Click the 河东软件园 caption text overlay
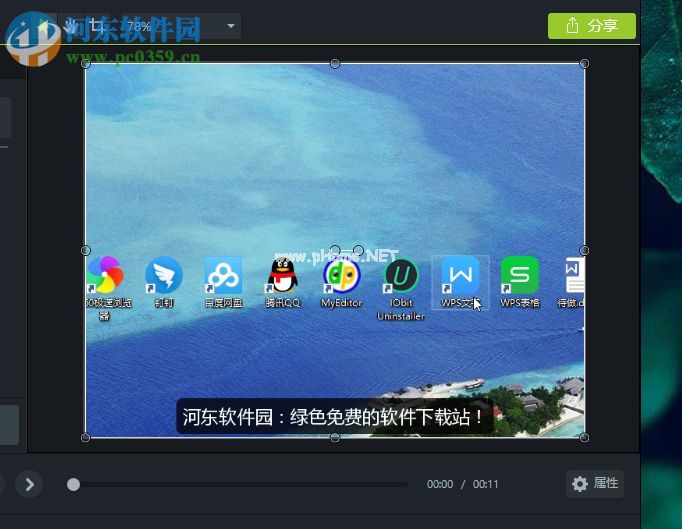Screen dimensions: 682x529 coord(334,417)
